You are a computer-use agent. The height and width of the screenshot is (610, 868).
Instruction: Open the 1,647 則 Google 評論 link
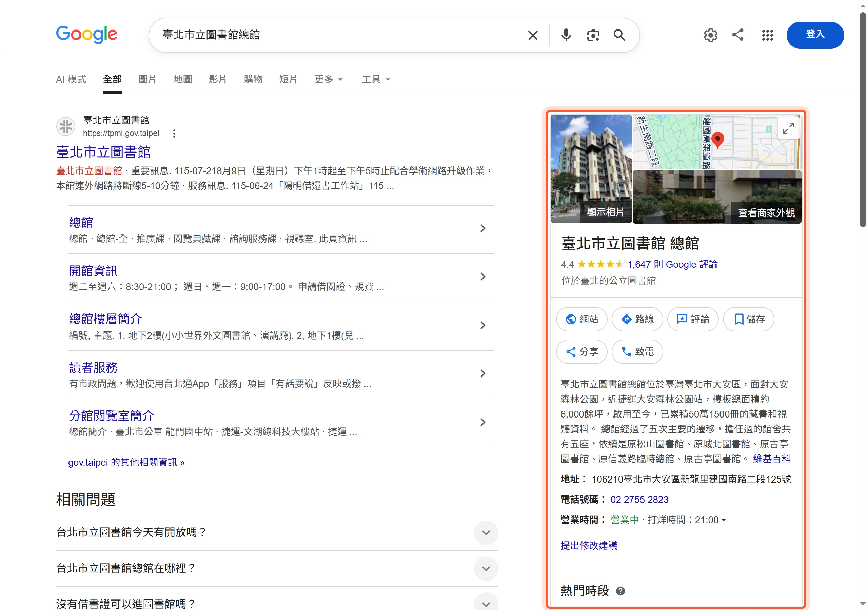[673, 264]
